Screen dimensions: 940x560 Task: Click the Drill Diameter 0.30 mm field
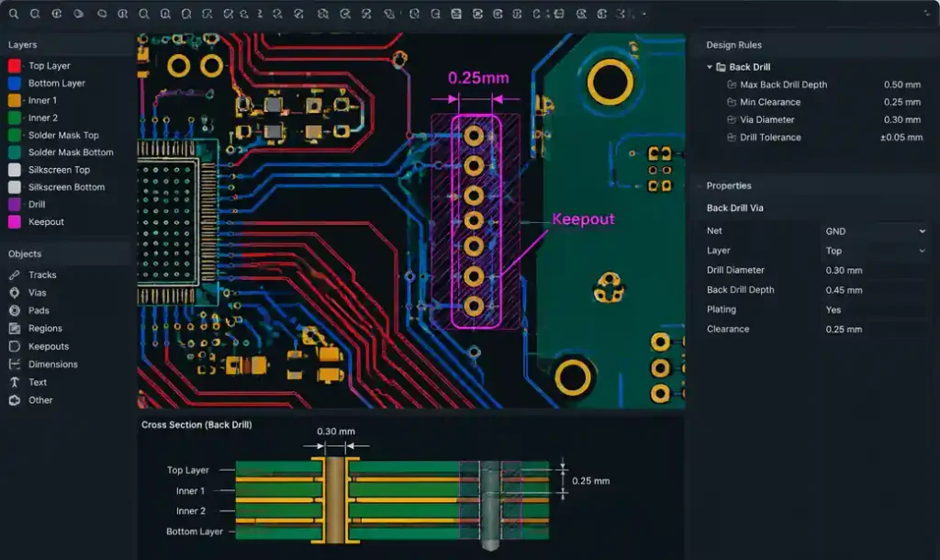(875, 271)
